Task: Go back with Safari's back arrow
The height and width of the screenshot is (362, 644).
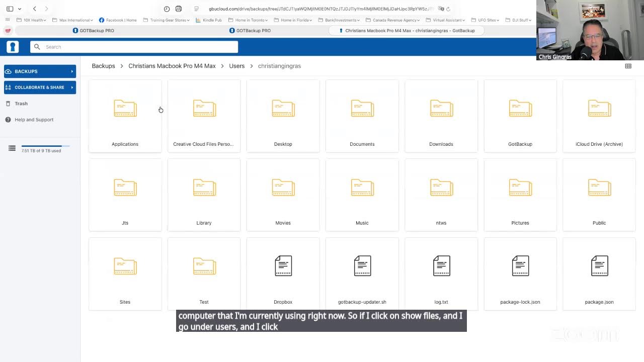Action: point(34,9)
